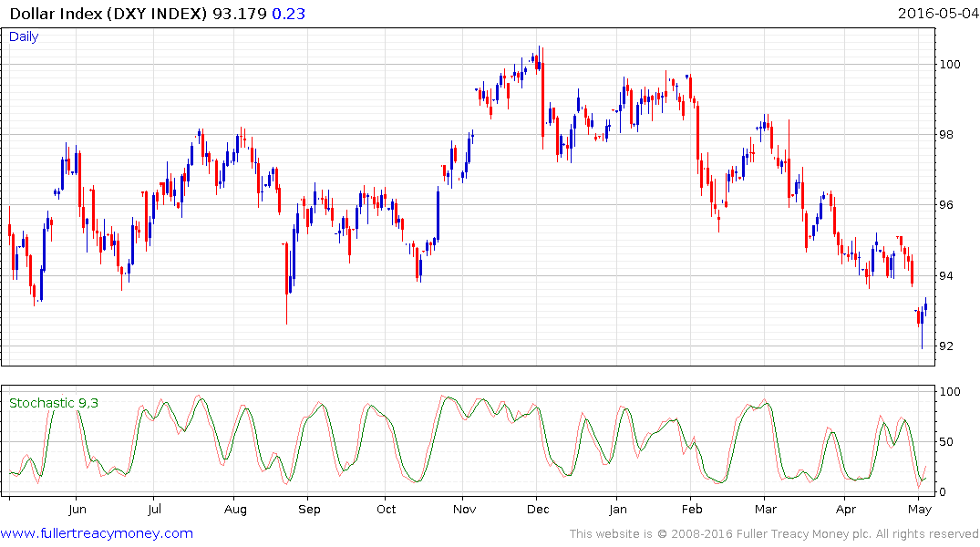Click the Nov month axis label
The height and width of the screenshot is (547, 980).
click(x=464, y=510)
